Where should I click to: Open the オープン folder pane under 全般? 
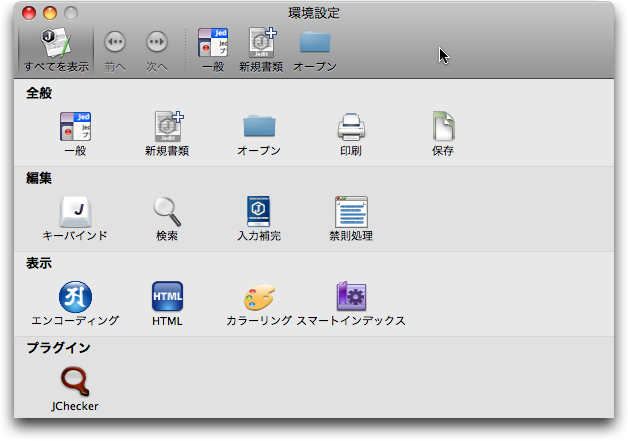(x=259, y=134)
